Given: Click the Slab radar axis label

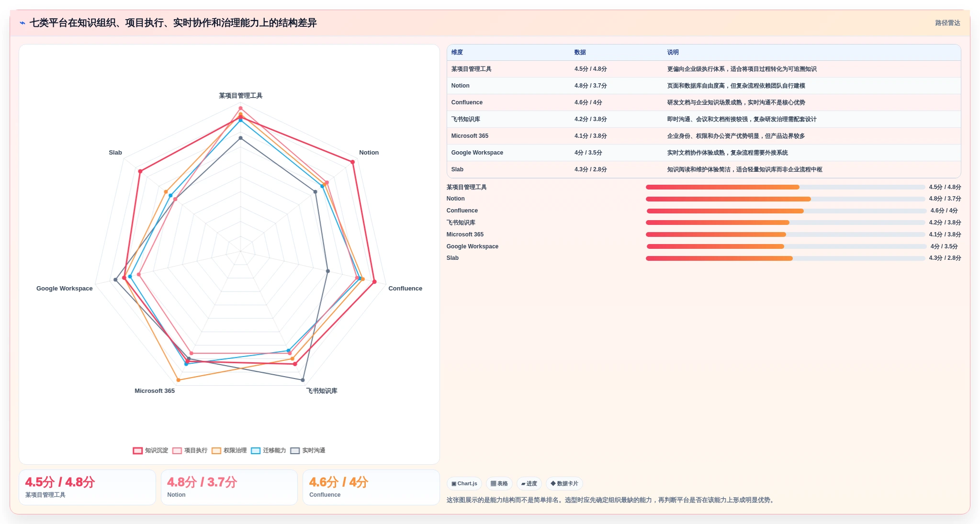Looking at the screenshot, I should click(x=115, y=153).
